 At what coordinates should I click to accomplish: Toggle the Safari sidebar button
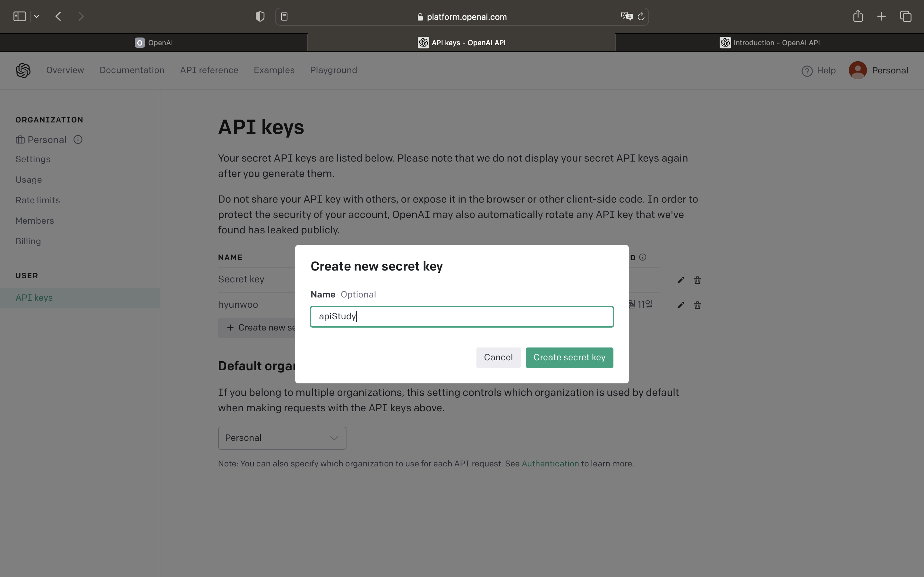(20, 16)
